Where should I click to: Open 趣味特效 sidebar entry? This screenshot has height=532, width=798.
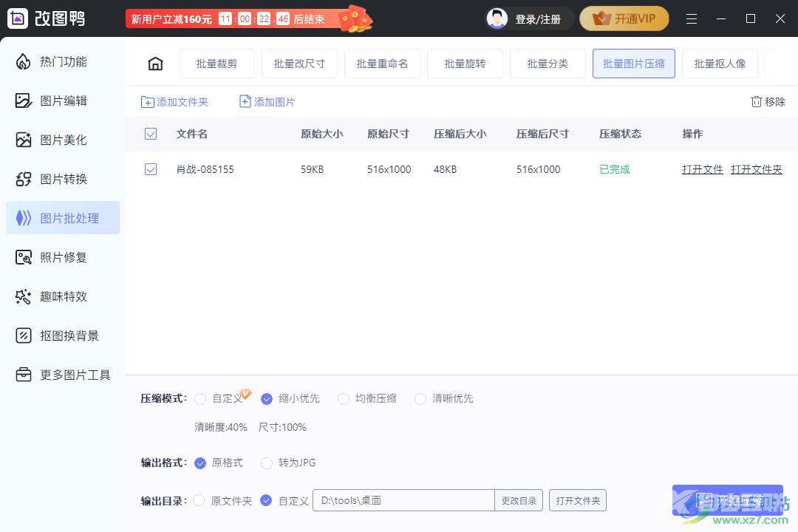[x=63, y=296]
